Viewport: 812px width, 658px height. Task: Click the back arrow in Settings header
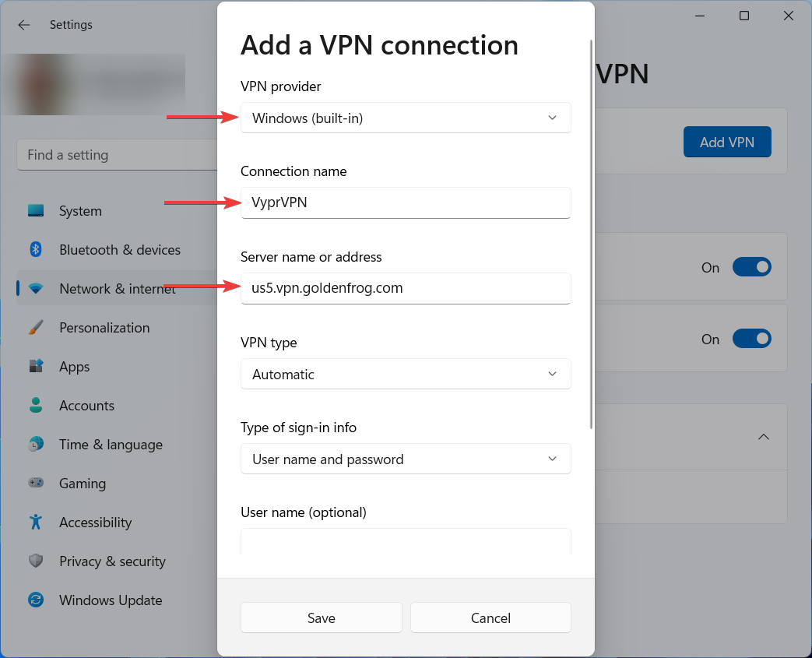(24, 25)
